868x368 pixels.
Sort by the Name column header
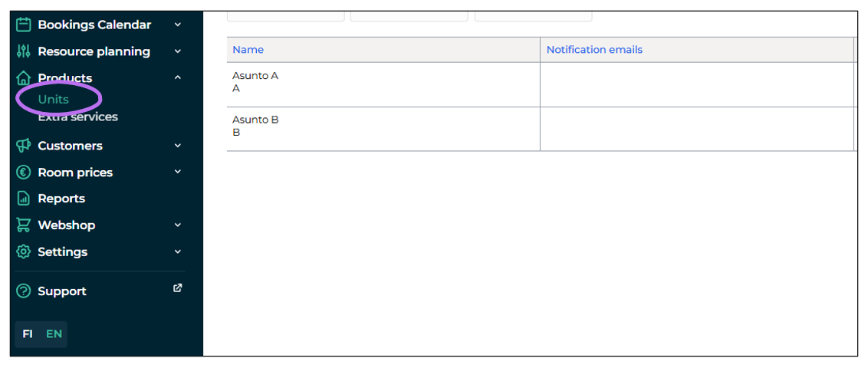pyautogui.click(x=248, y=50)
